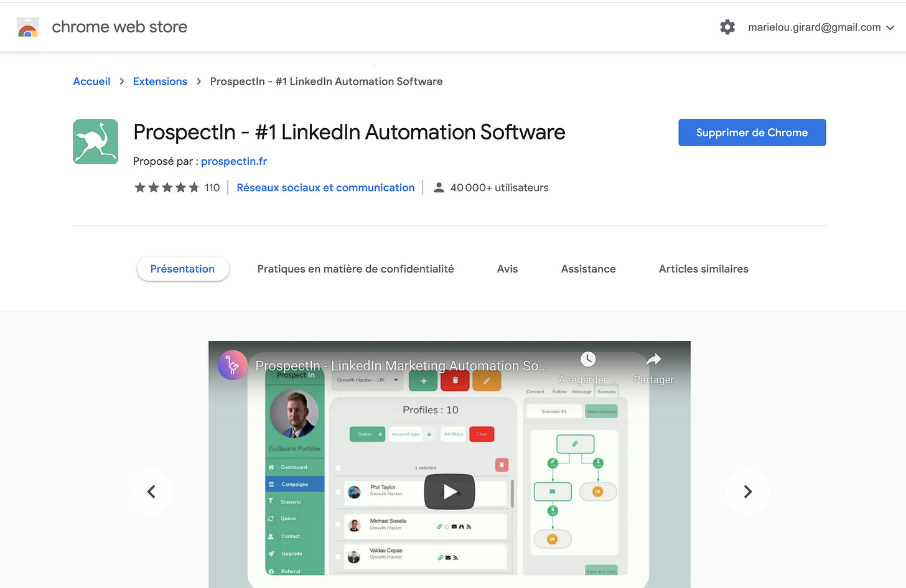This screenshot has height=588, width=906.
Task: Click the Chrome Web Store logo icon
Action: (x=27, y=27)
